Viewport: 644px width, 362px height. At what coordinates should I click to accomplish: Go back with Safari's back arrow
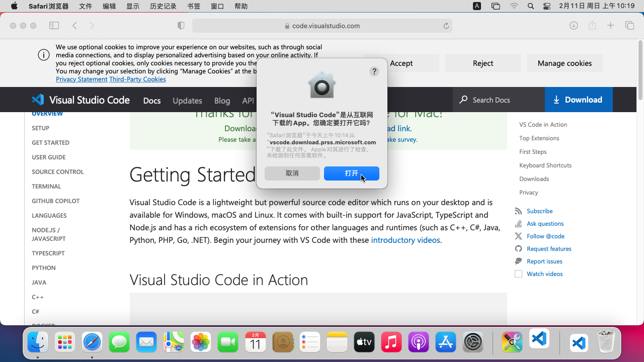[74, 26]
